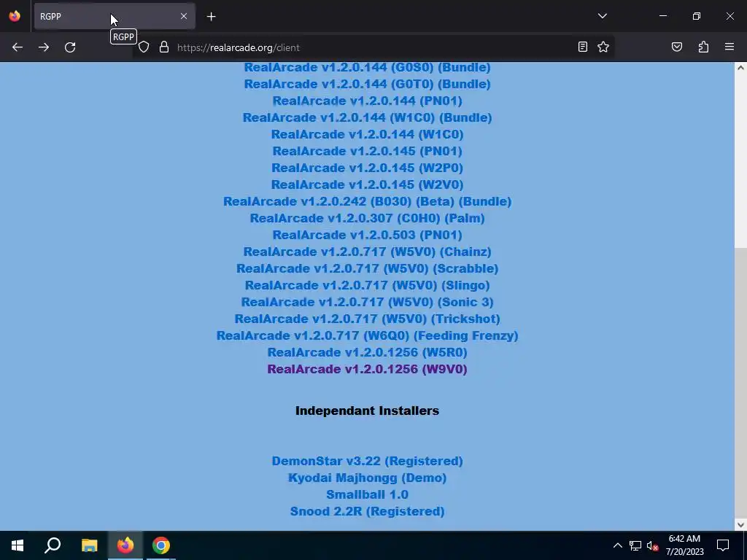Open Windows taskbar search

(x=53, y=545)
